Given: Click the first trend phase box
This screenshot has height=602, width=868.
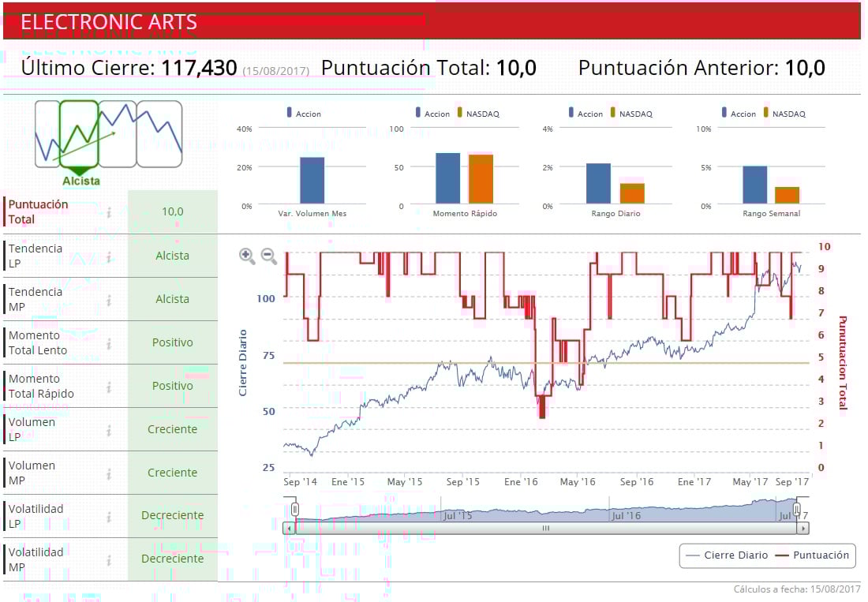Looking at the screenshot, I should point(47,134).
